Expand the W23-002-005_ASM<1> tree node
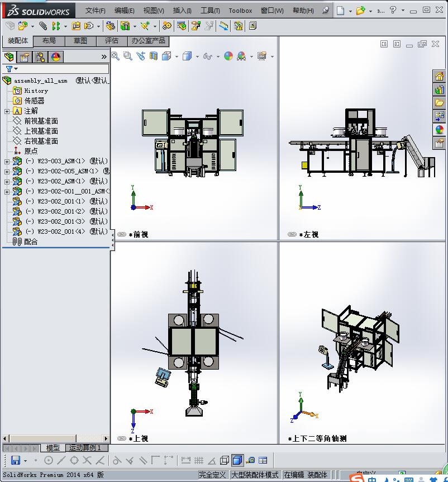This screenshot has width=448, height=482. tap(7, 172)
